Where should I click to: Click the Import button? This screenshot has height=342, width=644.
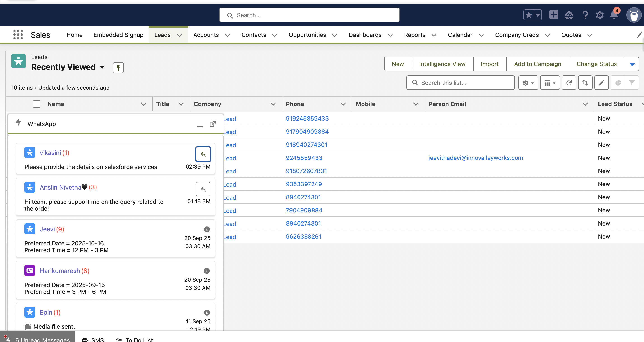point(490,64)
